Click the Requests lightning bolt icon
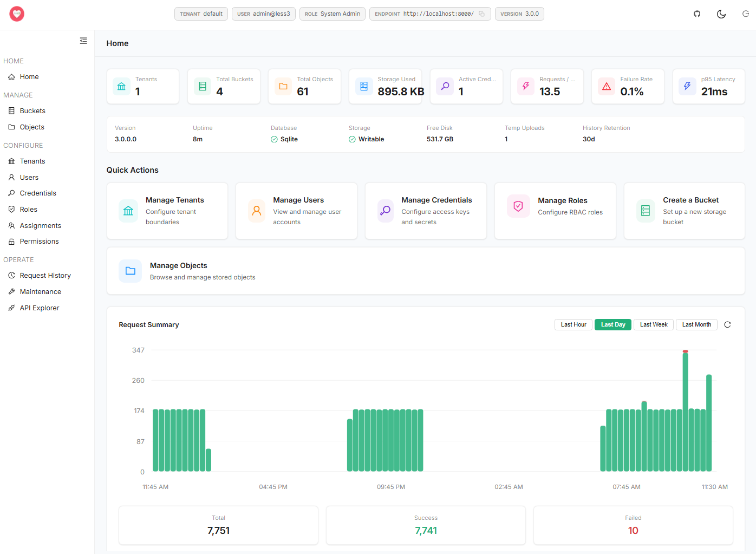 526,86
